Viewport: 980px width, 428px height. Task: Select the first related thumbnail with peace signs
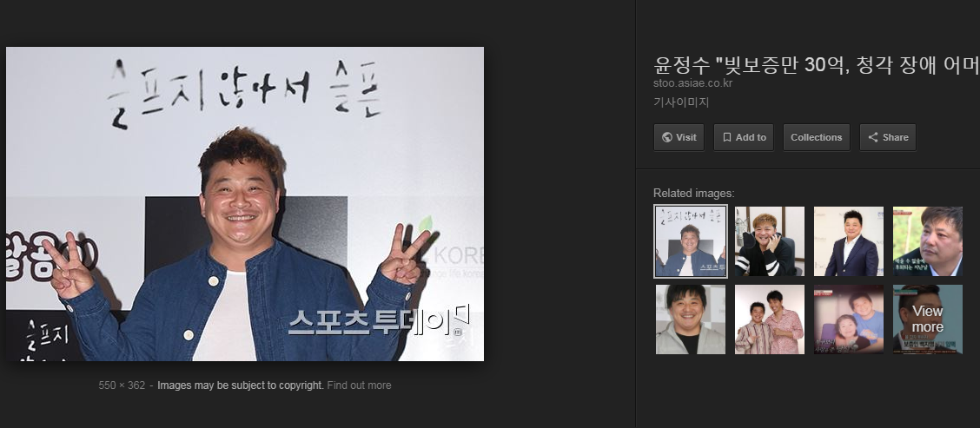point(691,241)
